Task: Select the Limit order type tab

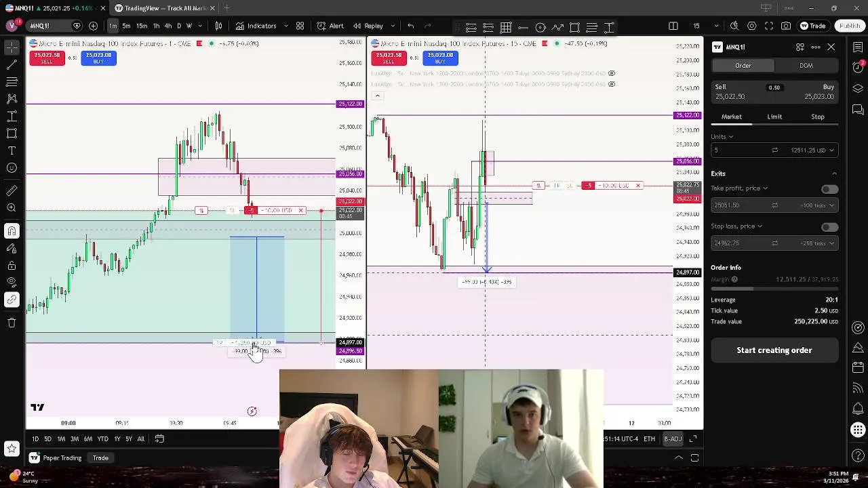Action: coord(774,117)
